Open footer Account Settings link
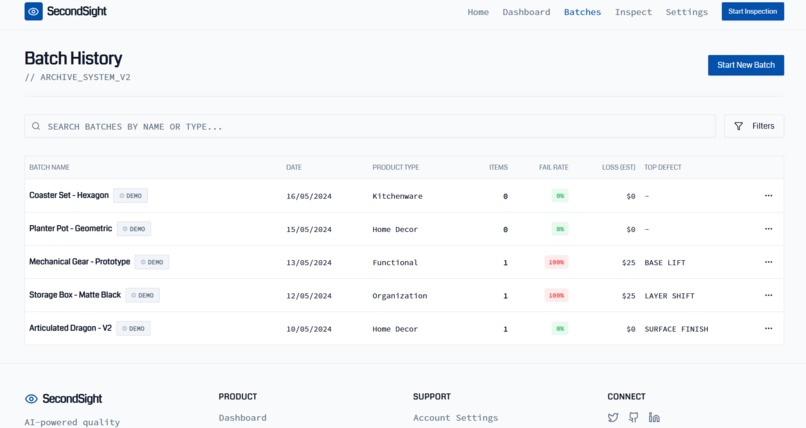The width and height of the screenshot is (806, 428). pyautogui.click(x=455, y=418)
